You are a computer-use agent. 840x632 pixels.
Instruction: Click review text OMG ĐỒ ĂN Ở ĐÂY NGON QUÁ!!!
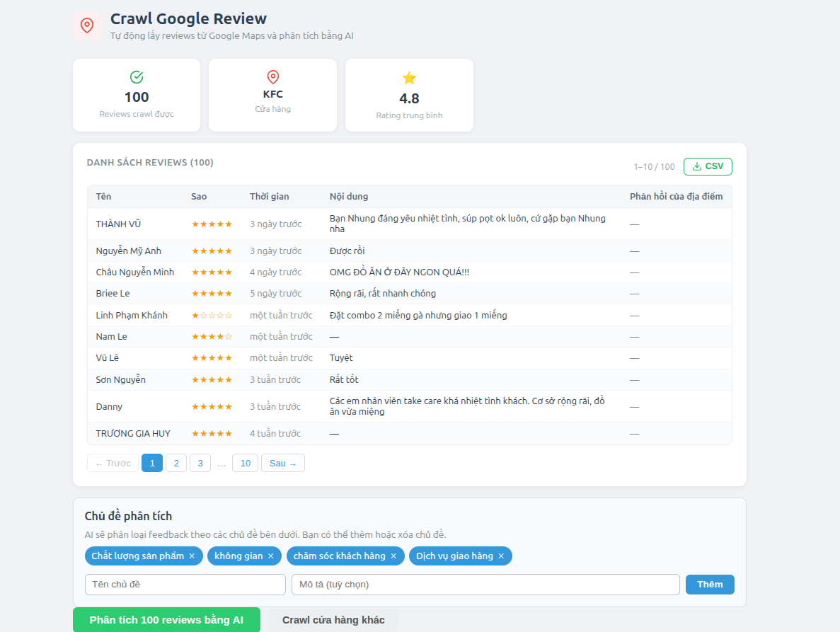[399, 272]
